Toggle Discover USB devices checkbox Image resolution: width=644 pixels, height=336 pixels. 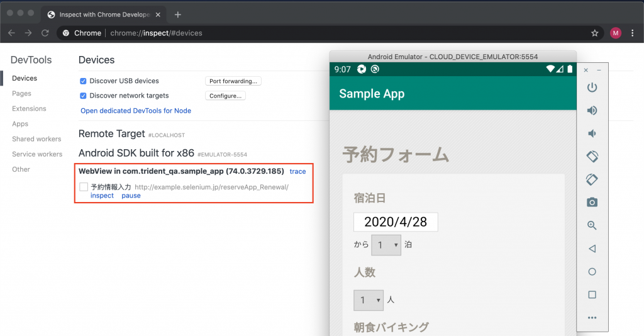pyautogui.click(x=83, y=81)
